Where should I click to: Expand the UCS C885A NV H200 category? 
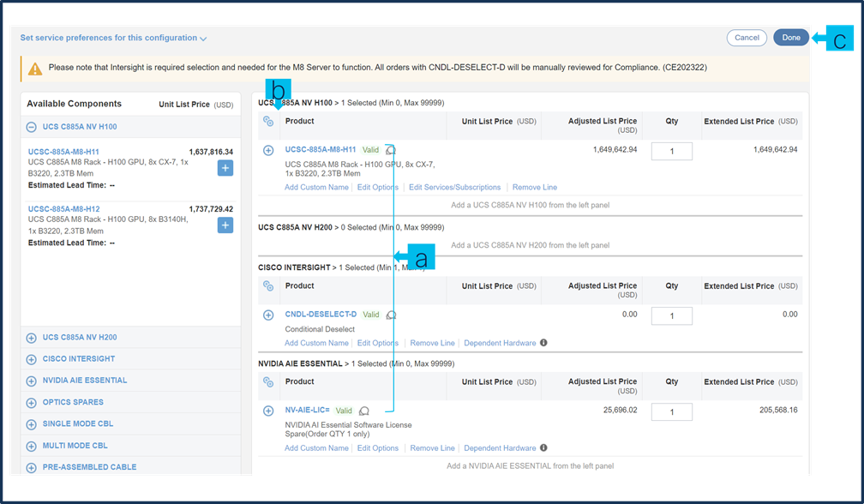pos(32,338)
